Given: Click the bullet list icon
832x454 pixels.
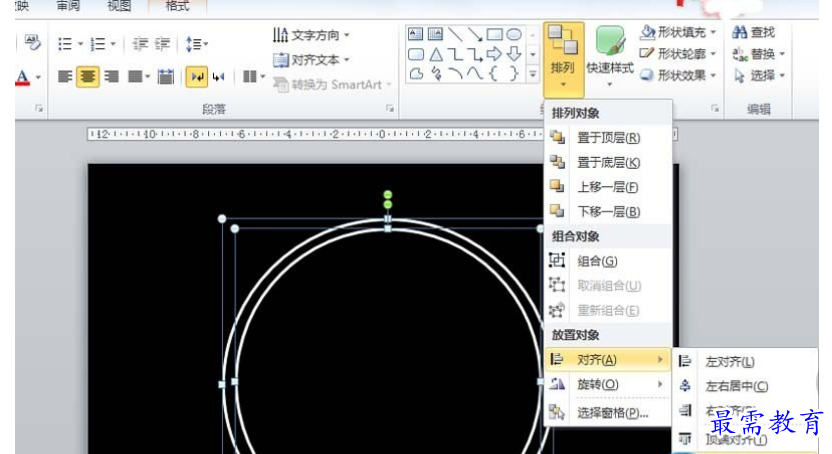Looking at the screenshot, I should coord(65,43).
